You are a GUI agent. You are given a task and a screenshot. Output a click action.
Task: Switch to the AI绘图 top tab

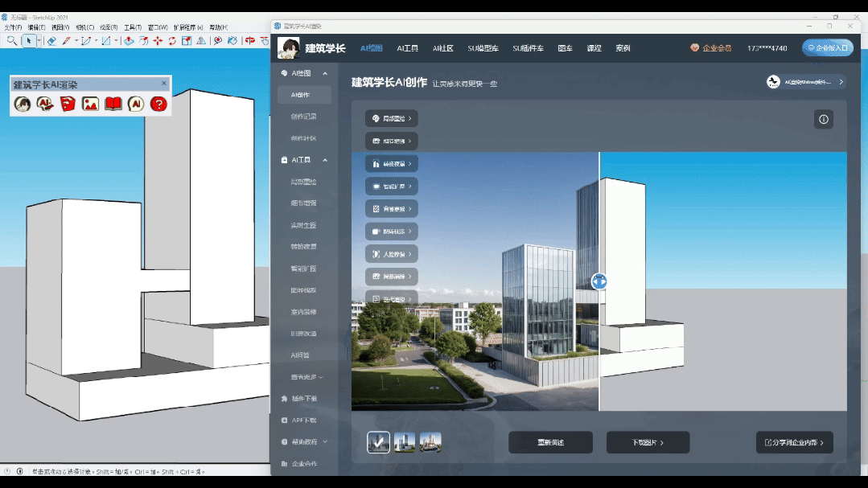tap(371, 48)
